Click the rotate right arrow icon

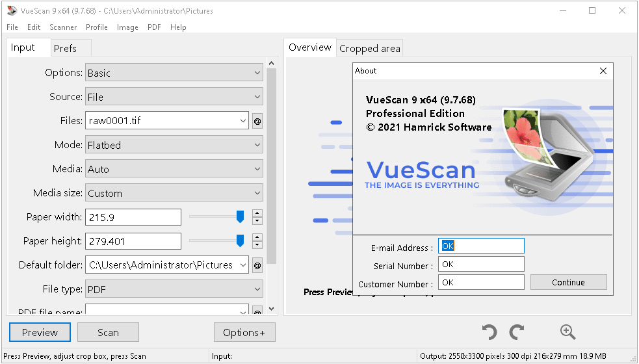(517, 332)
